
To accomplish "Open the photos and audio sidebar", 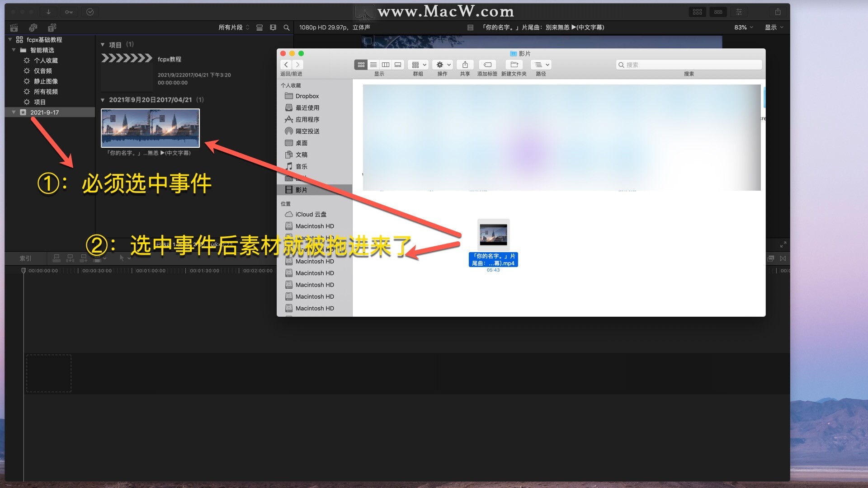I will click(x=33, y=28).
